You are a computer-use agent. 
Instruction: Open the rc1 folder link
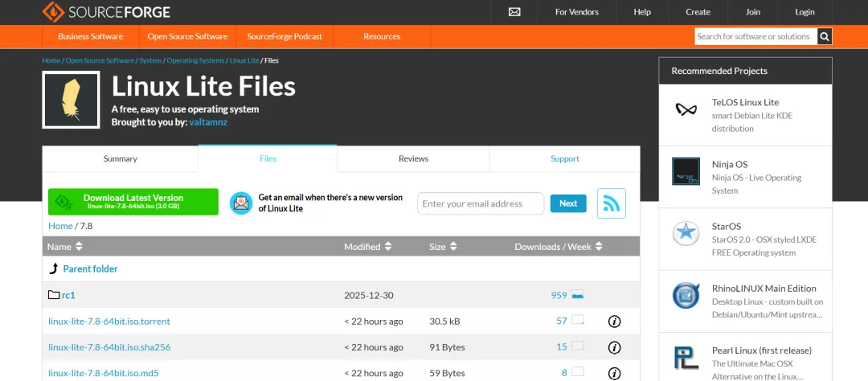[68, 295]
